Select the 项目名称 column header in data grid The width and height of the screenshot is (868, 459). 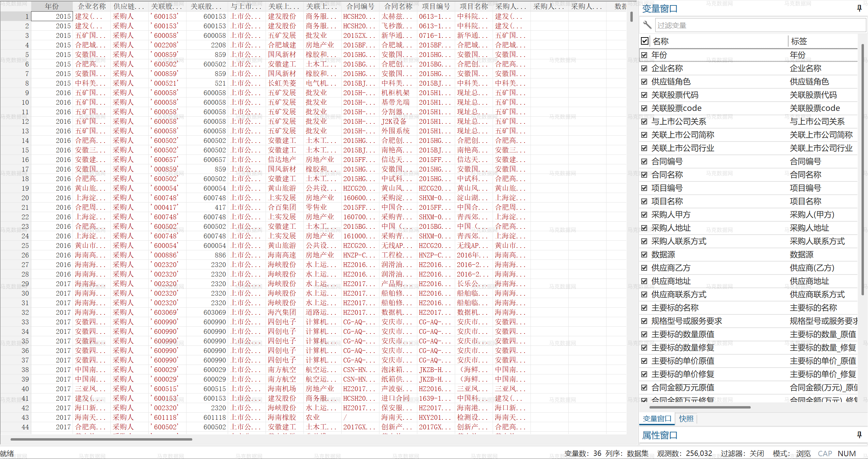474,6
